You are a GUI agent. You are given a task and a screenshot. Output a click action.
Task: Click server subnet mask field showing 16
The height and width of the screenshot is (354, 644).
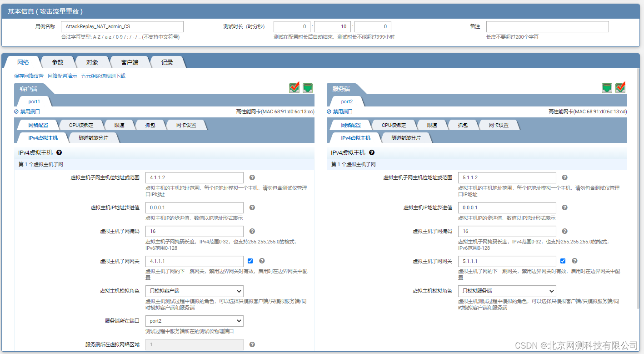tap(507, 231)
